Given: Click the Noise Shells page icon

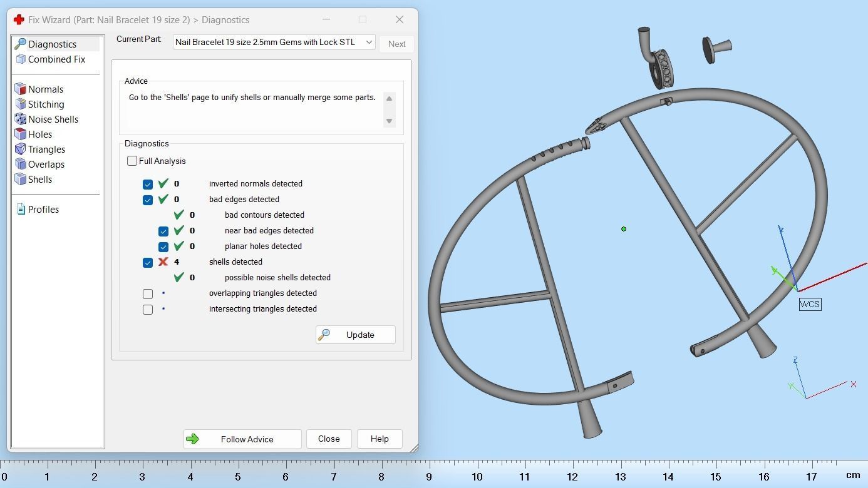Looking at the screenshot, I should tap(20, 119).
